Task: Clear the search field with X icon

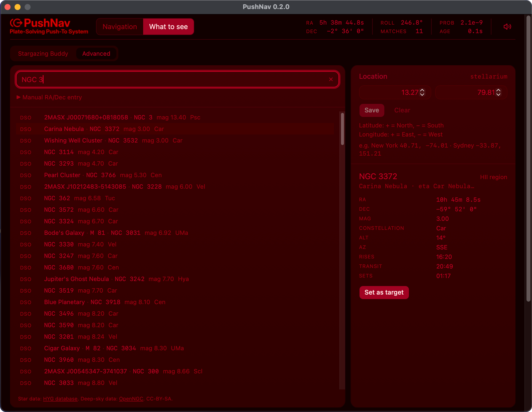Action: click(x=331, y=80)
